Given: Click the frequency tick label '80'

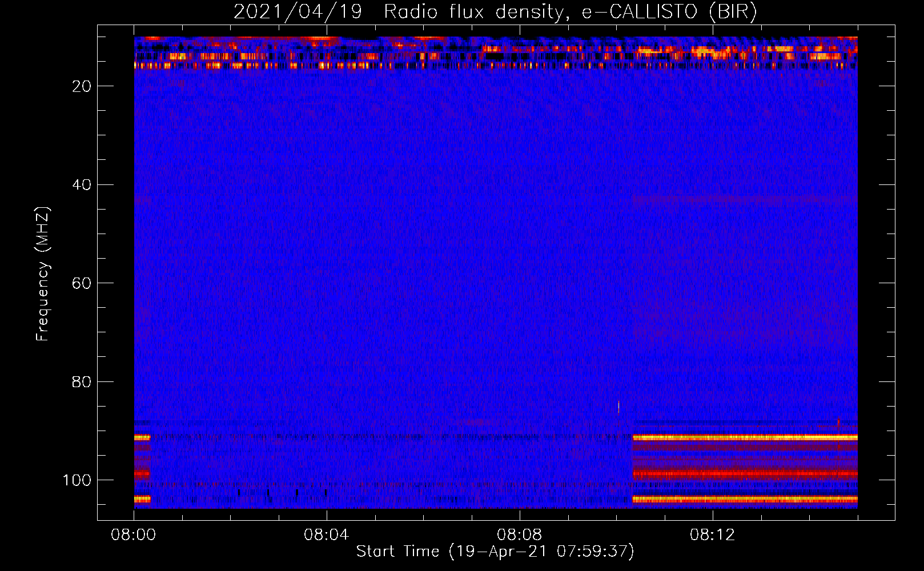Looking at the screenshot, I should tap(82, 382).
